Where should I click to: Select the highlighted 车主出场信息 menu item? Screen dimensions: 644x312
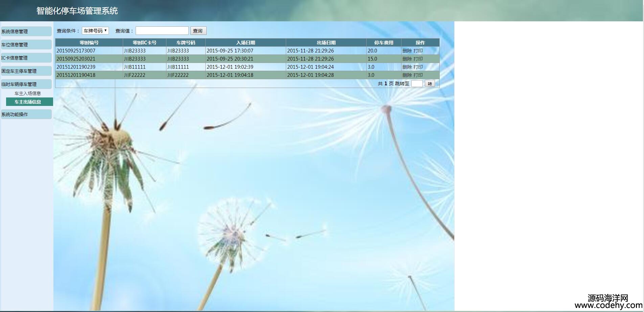coord(29,102)
